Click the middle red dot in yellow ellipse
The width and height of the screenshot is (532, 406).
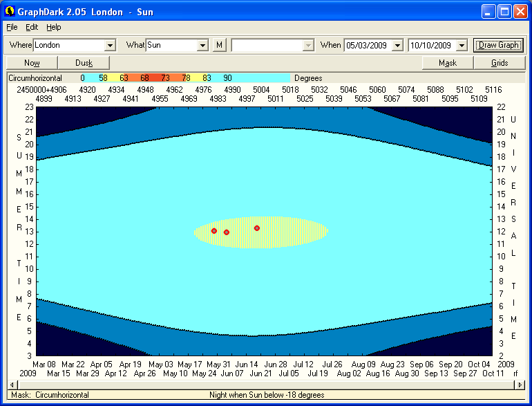click(227, 232)
